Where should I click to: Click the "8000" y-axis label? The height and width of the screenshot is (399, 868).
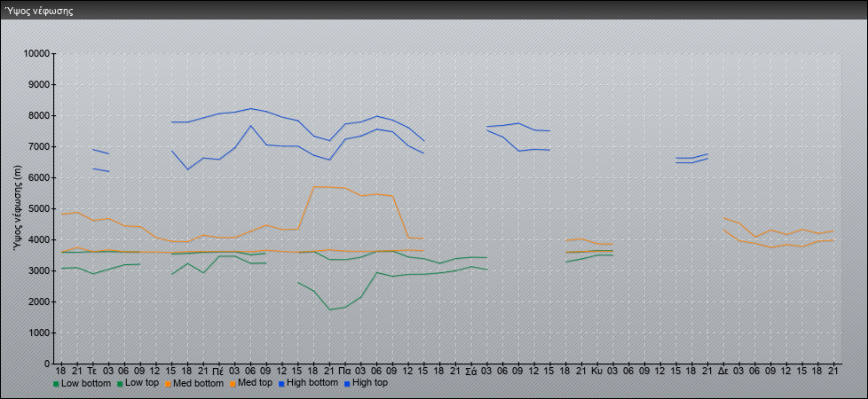39,115
